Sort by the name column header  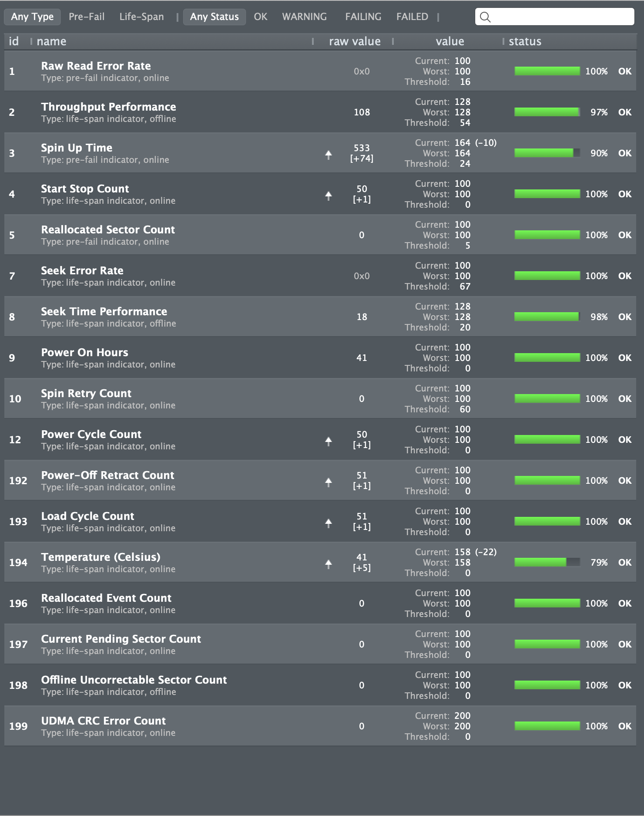click(51, 41)
